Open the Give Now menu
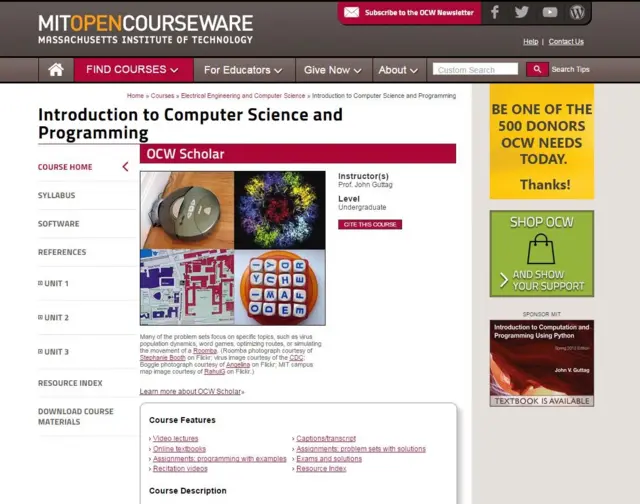 point(333,70)
